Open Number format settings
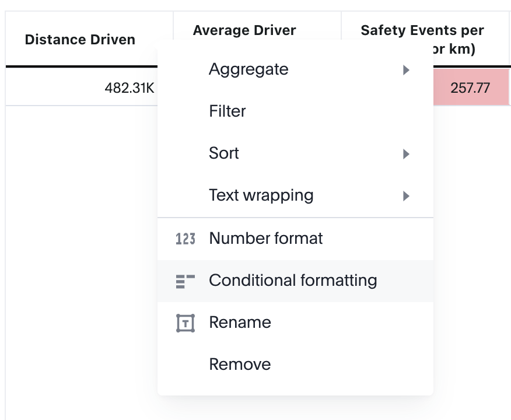This screenshot has width=511, height=420. pos(266,239)
